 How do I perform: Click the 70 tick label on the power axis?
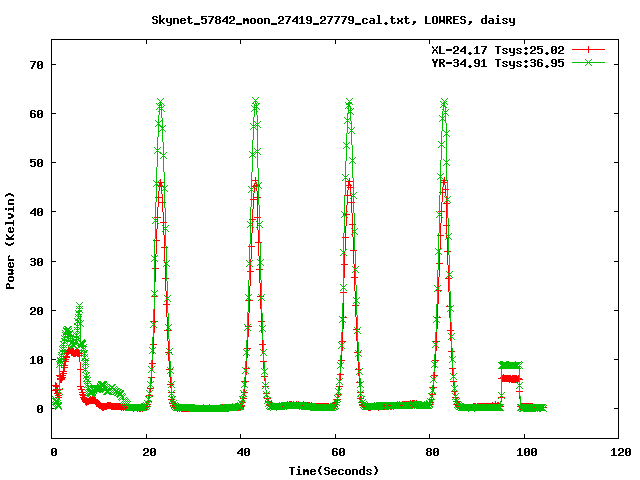coord(37,65)
